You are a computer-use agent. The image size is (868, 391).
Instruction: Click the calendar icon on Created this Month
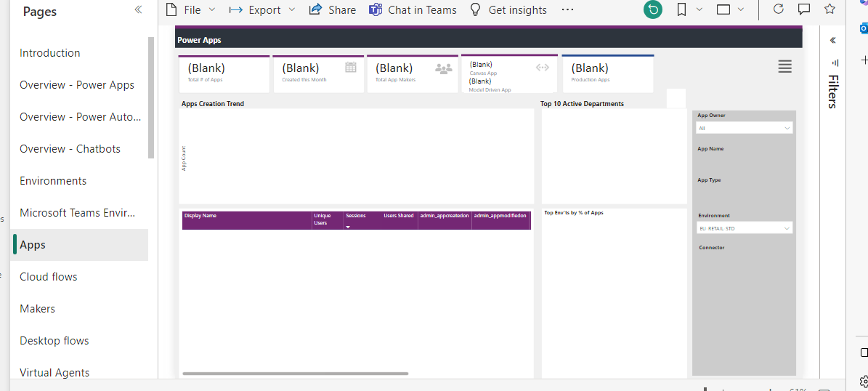point(350,68)
